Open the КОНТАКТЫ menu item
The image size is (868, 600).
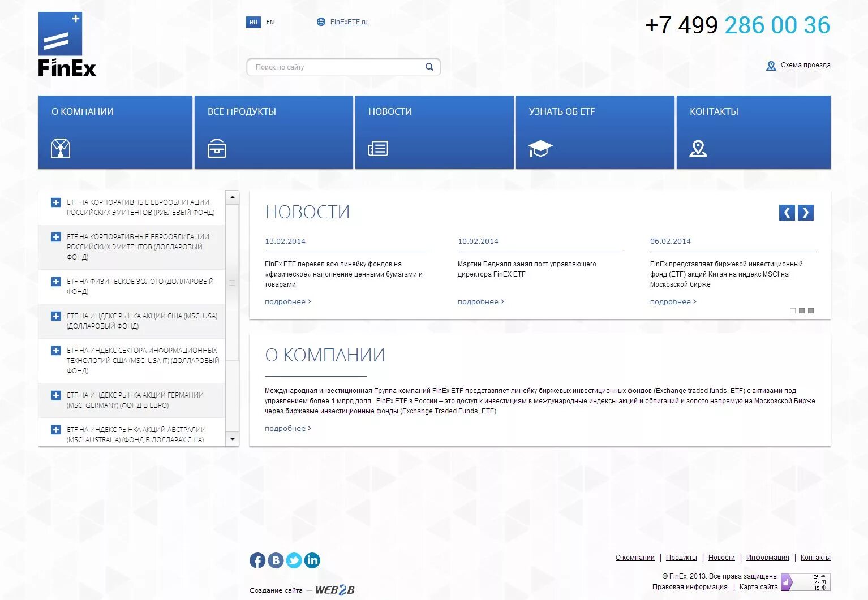714,111
